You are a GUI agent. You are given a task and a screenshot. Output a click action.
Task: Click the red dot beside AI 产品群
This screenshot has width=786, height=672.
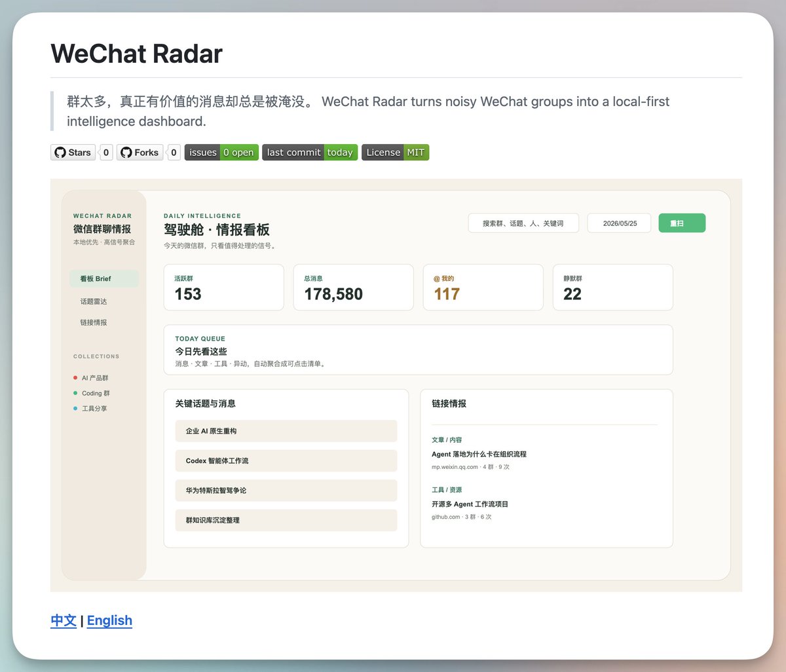tap(75, 378)
